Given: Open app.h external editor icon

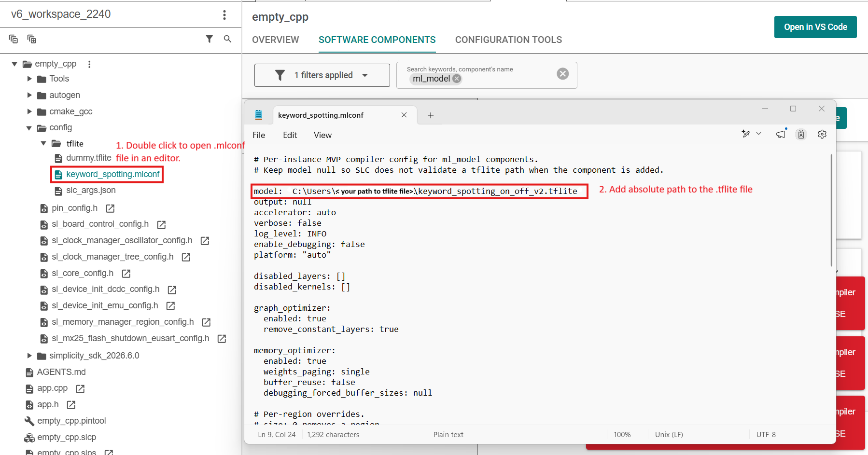Looking at the screenshot, I should 71,405.
